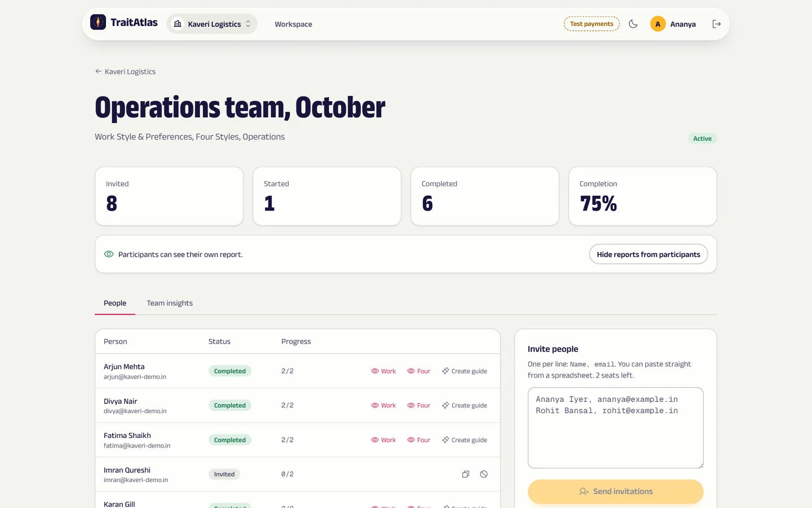
Task: Click Send invitations button
Action: [616, 492]
